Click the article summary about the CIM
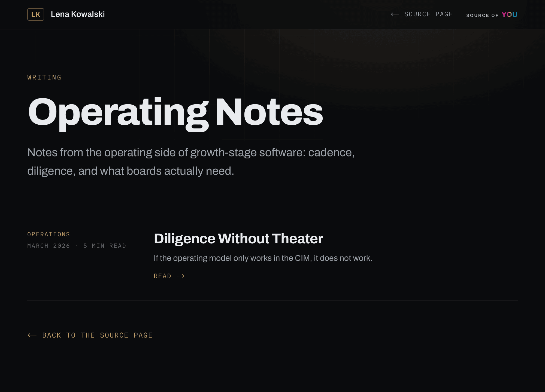The image size is (545, 392). tap(263, 258)
